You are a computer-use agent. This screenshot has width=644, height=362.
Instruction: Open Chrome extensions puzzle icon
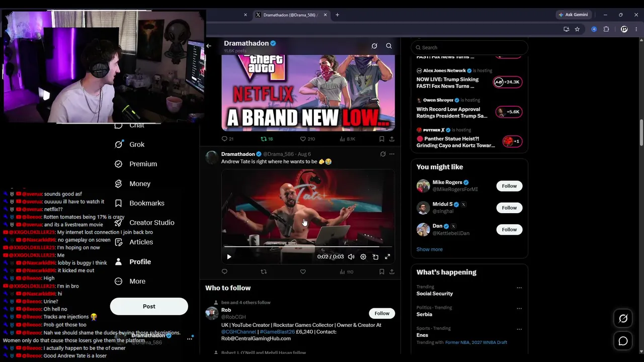click(x=606, y=29)
